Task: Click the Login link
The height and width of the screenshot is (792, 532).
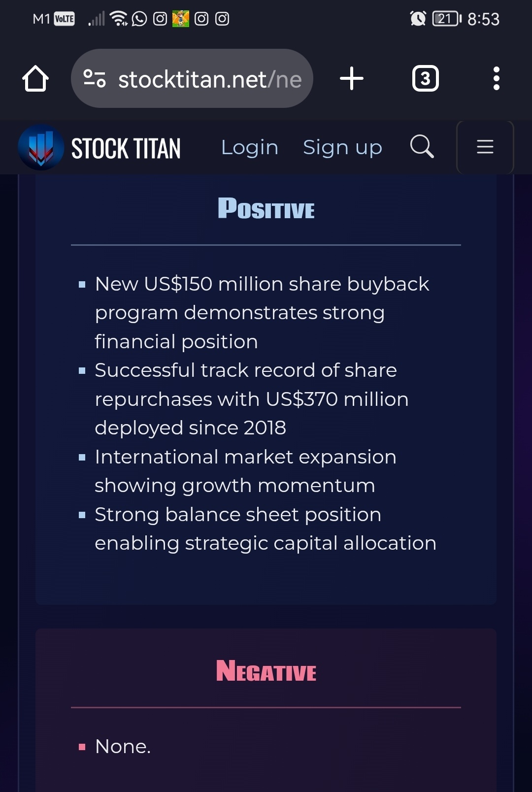Action: [x=250, y=147]
